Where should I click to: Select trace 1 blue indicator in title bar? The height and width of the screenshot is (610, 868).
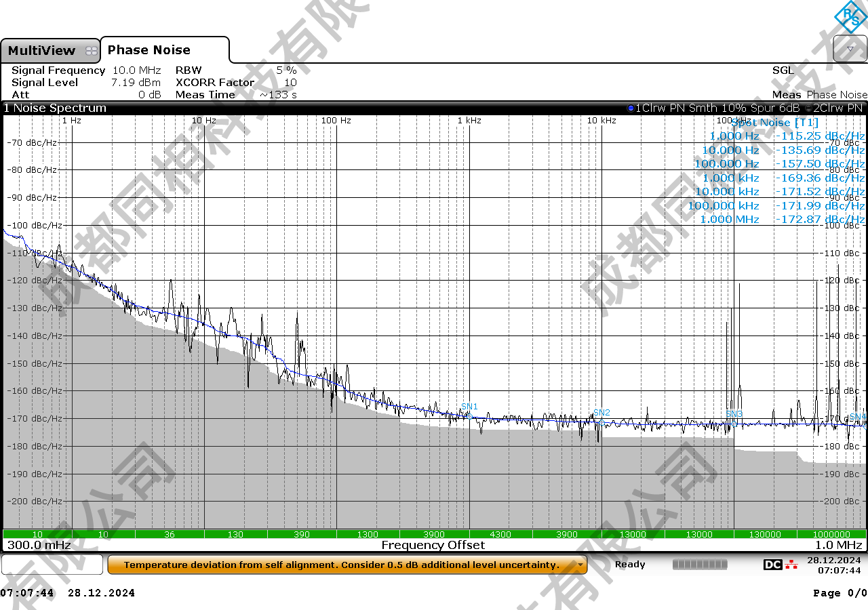tap(631, 108)
